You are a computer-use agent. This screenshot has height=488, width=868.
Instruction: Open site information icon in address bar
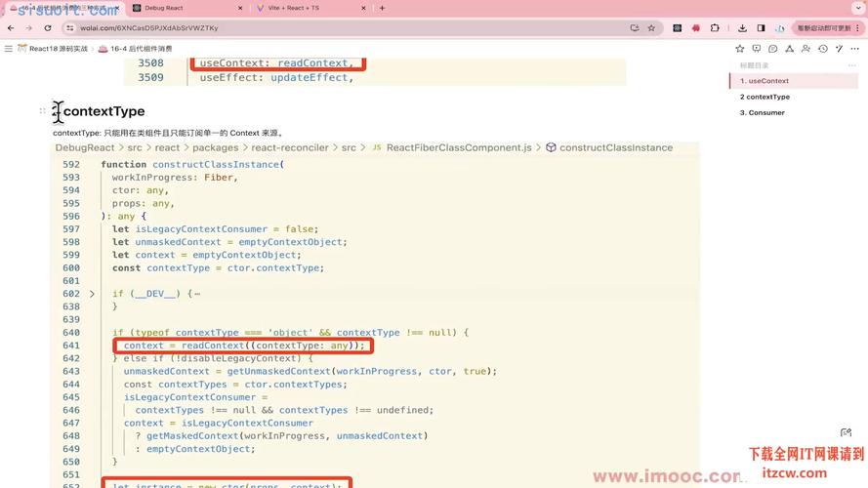(69, 27)
